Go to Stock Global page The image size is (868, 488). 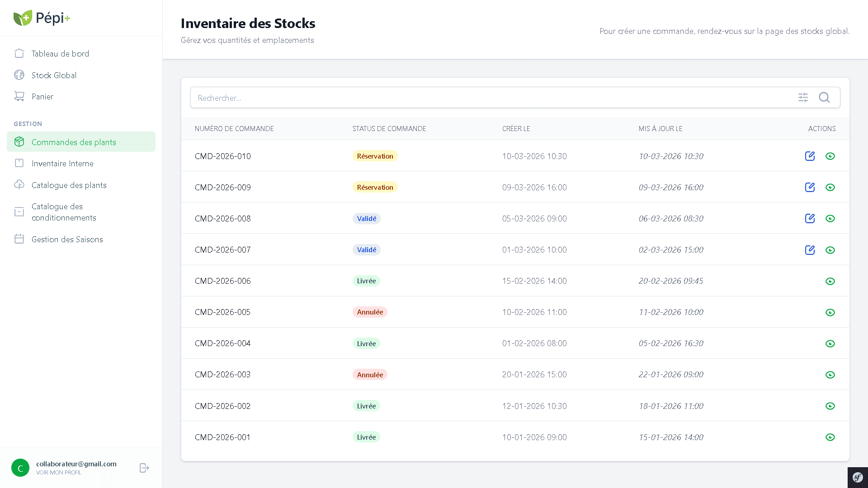coord(54,75)
